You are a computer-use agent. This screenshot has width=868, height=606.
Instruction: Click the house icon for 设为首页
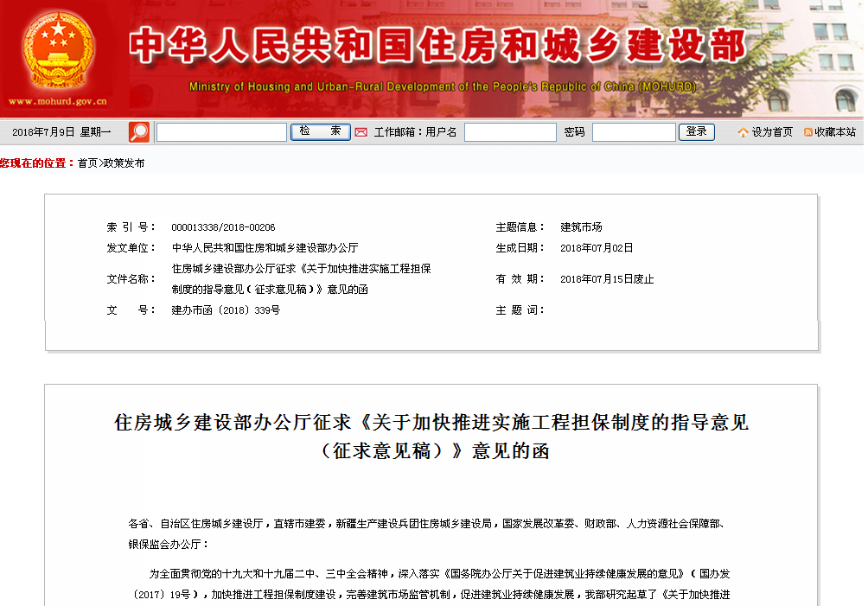coord(743,132)
